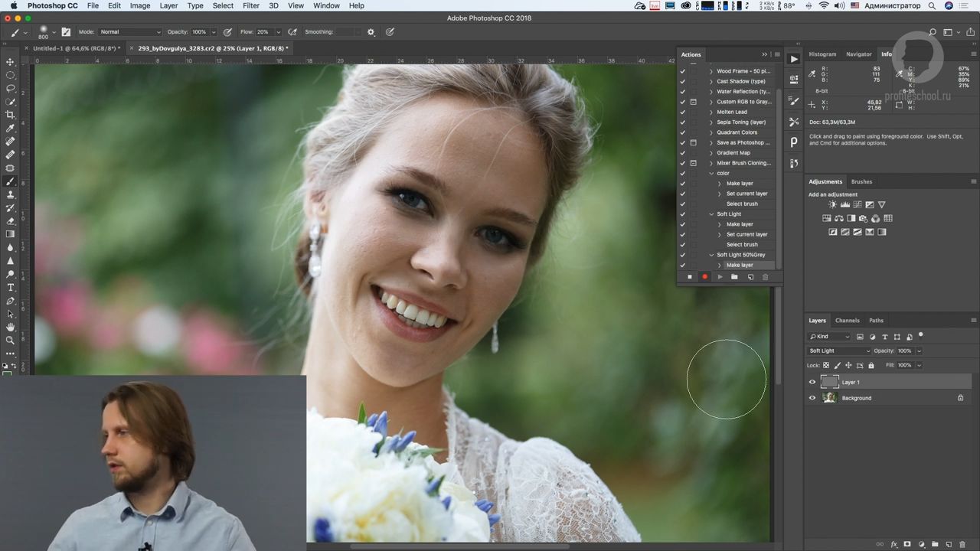This screenshot has width=980, height=551.
Task: Expand the Gradient Map action
Action: click(710, 152)
